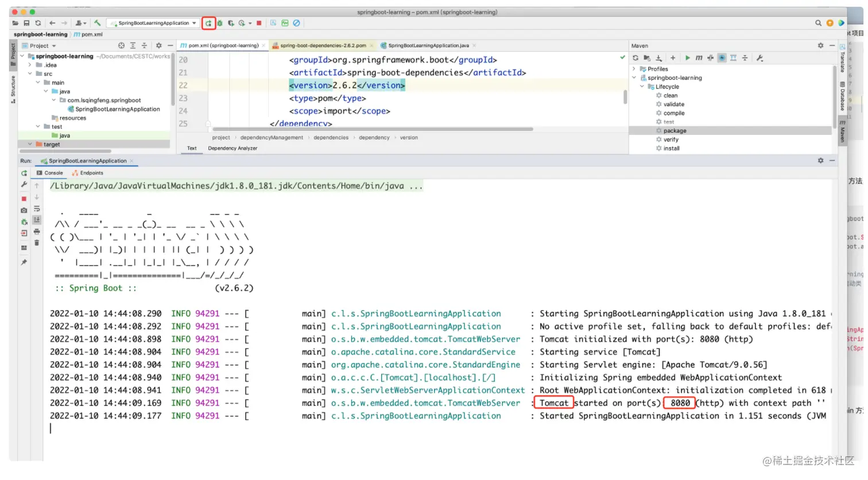
Task: Open the Project view dropdown
Action: coord(39,45)
